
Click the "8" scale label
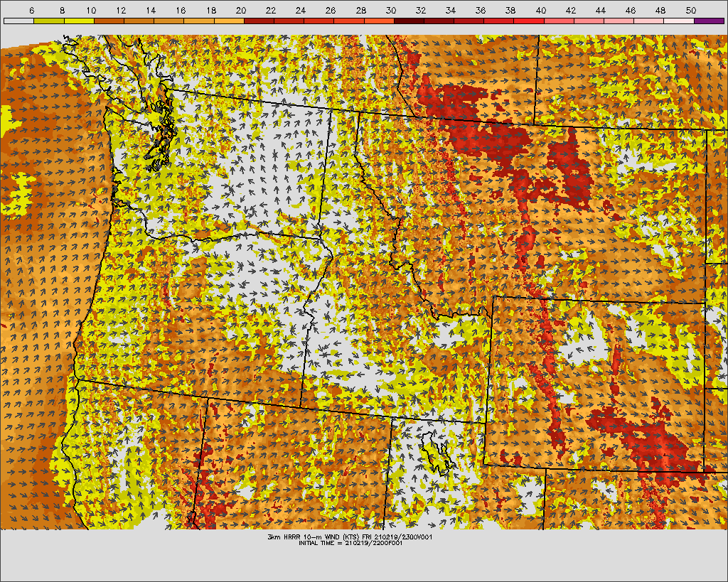click(62, 10)
